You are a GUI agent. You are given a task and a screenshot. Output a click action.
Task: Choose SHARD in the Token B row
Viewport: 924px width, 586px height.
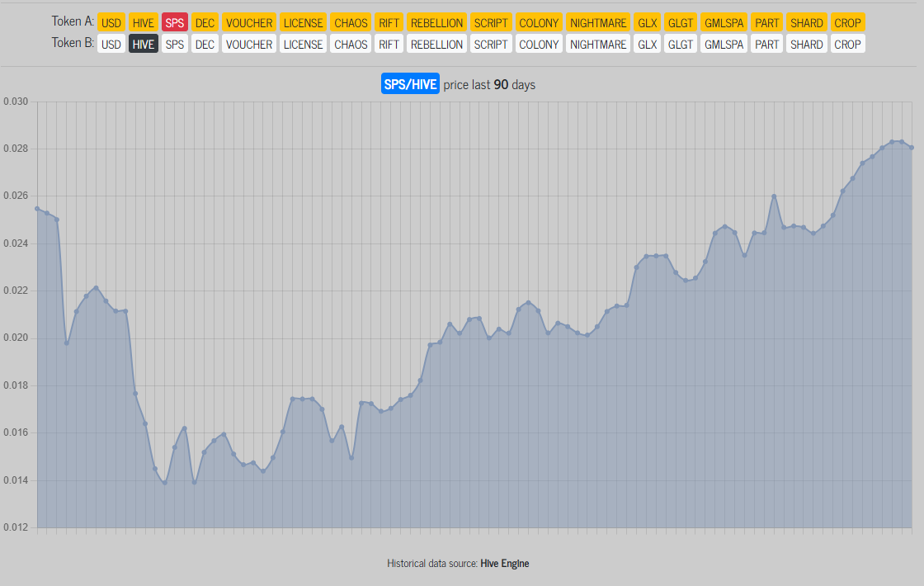coord(807,44)
